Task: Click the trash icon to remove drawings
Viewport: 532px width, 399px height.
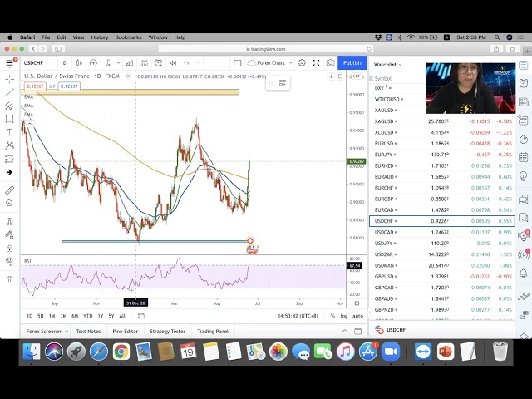Action: tap(10, 279)
